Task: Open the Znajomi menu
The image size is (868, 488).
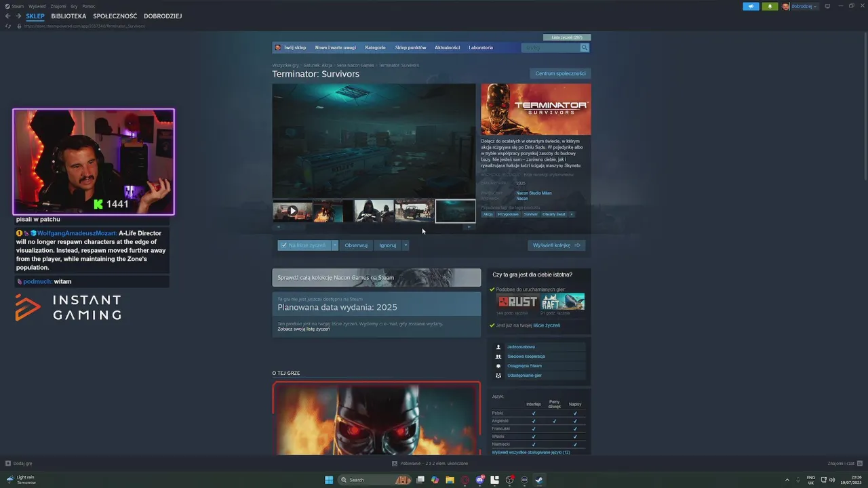Action: (x=58, y=6)
